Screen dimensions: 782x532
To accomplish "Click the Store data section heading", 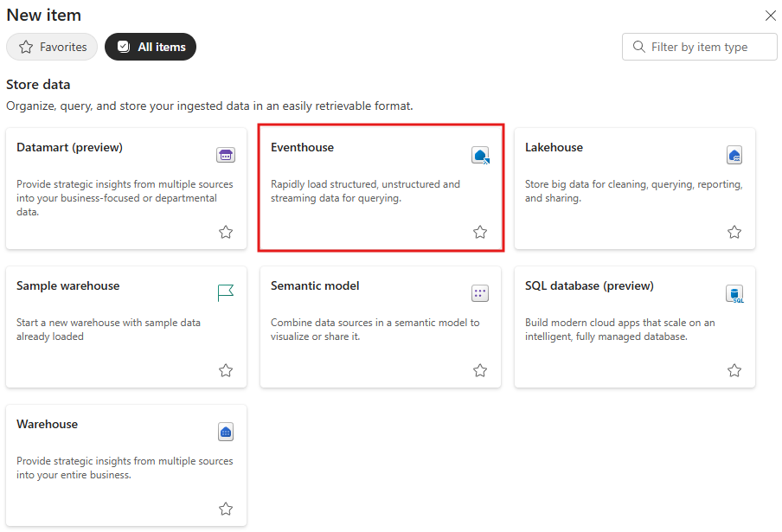I will click(38, 85).
